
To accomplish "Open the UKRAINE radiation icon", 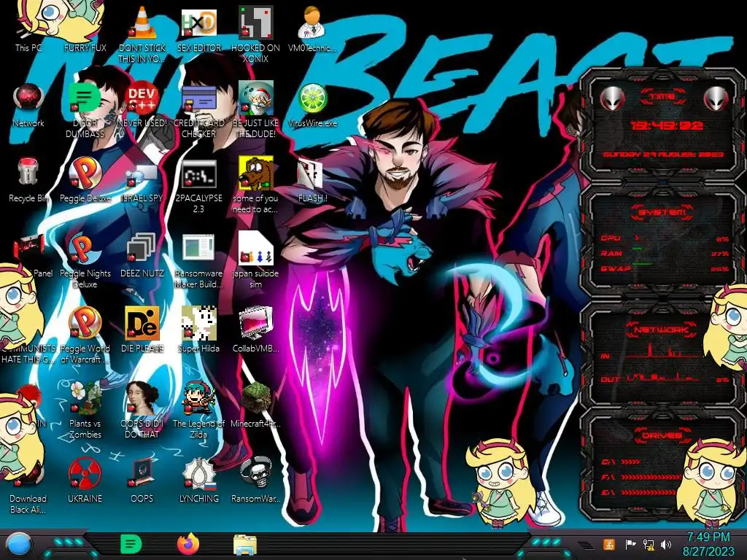I will [x=85, y=480].
